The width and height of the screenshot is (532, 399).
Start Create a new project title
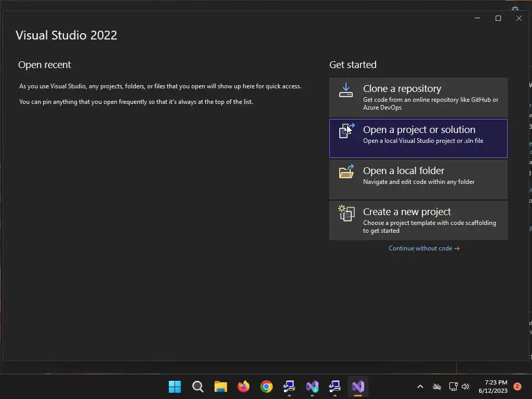(407, 212)
